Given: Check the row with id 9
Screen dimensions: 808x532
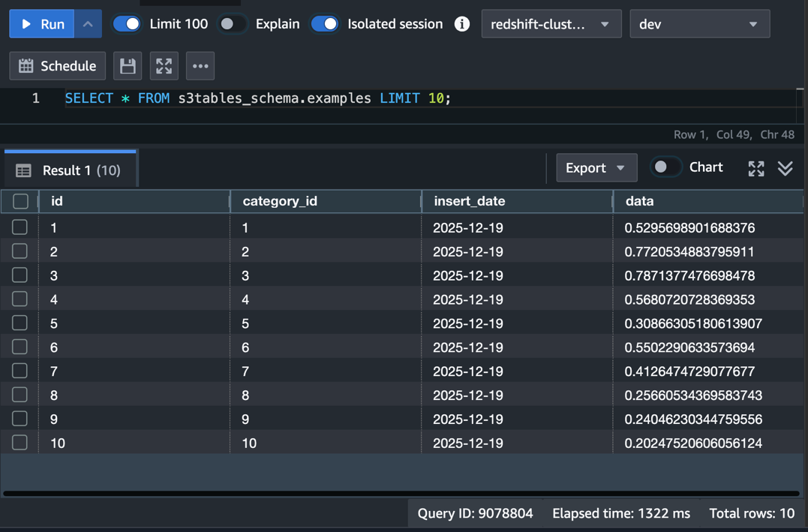Looking at the screenshot, I should (20, 418).
